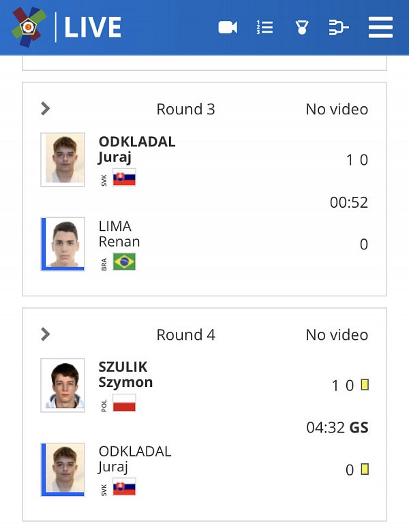
Task: Expand the Round 3 contest chevron
Action: pyautogui.click(x=45, y=109)
